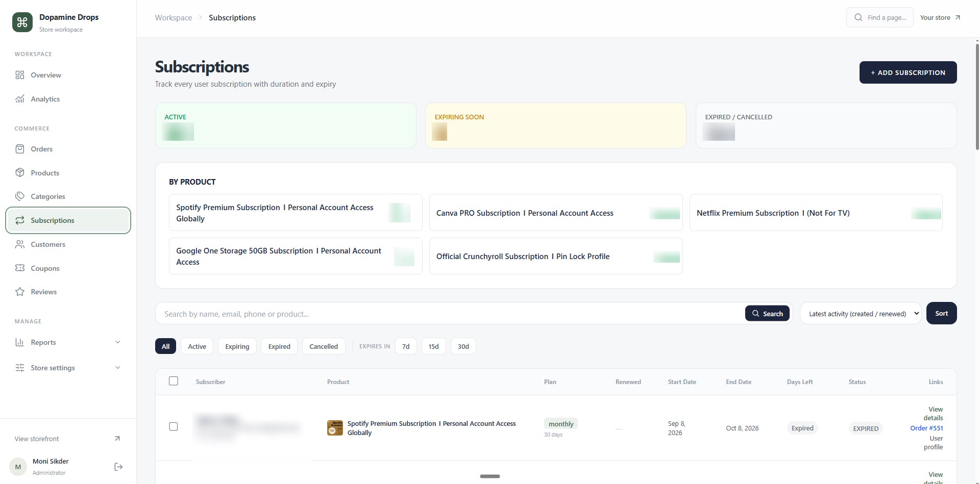980x484 pixels.
Task: Select the All filter tab
Action: click(165, 346)
